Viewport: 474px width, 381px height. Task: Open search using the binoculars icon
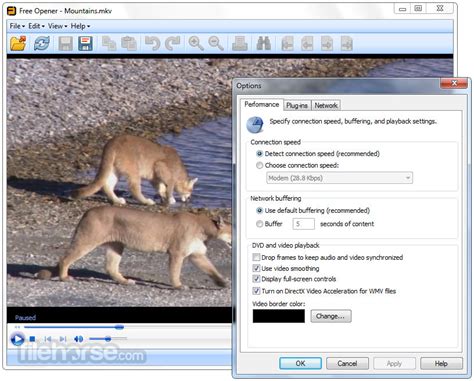[263, 43]
